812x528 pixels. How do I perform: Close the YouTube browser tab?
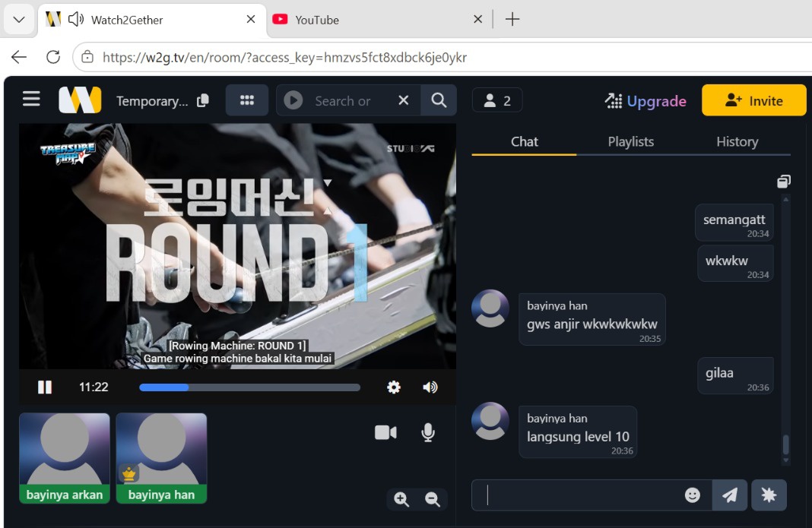(478, 19)
